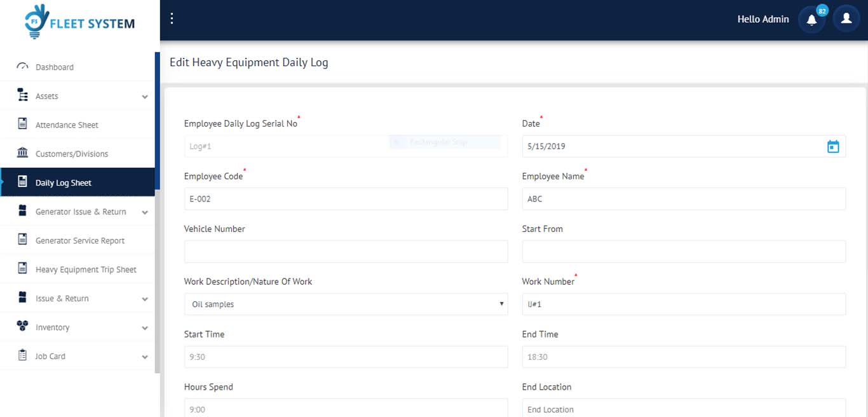The width and height of the screenshot is (868, 417).
Task: Click the Vehicle Number input field
Action: click(346, 252)
